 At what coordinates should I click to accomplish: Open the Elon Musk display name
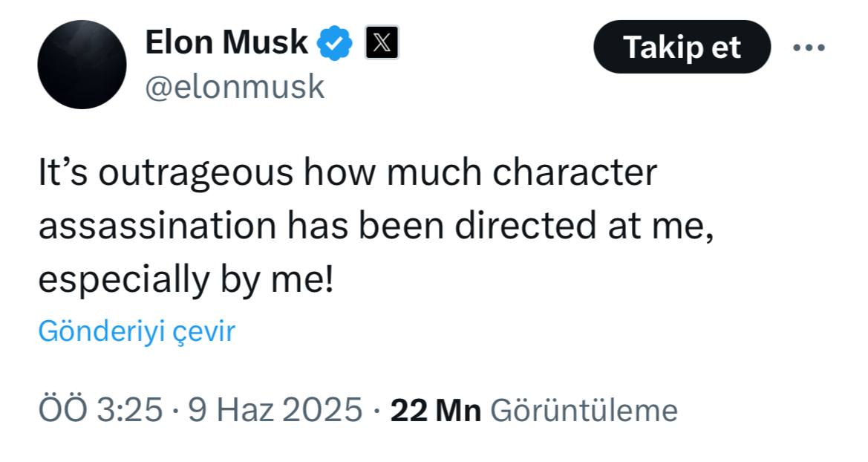click(226, 42)
